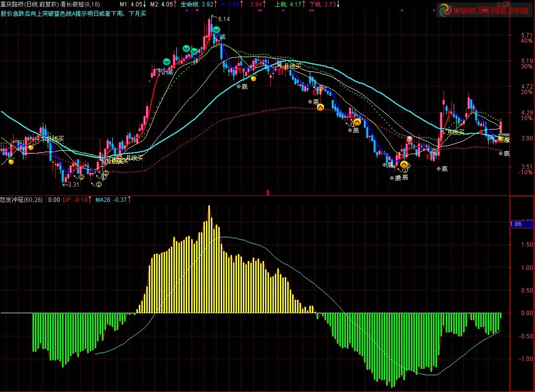Click the 1.50 label on lower axis

(x=527, y=245)
